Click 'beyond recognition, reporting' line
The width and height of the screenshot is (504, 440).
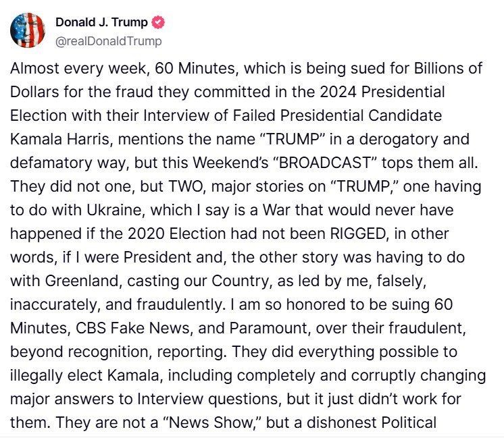pyautogui.click(x=117, y=352)
